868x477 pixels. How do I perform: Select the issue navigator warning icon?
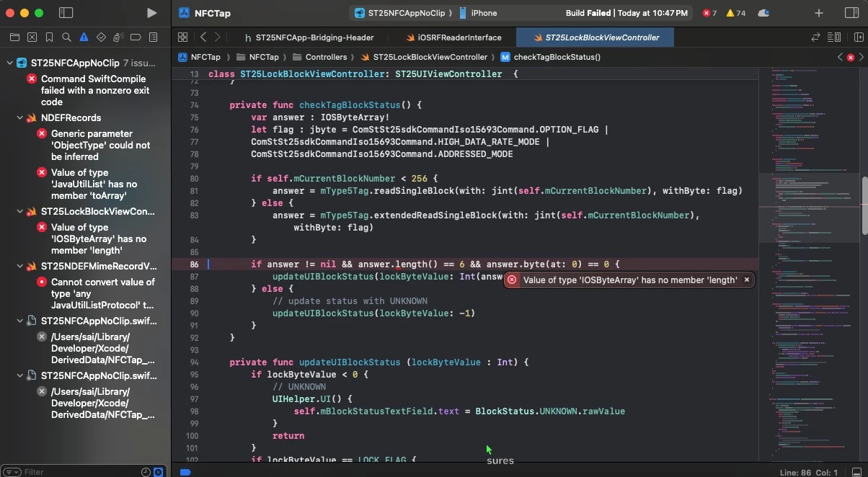[84, 37]
